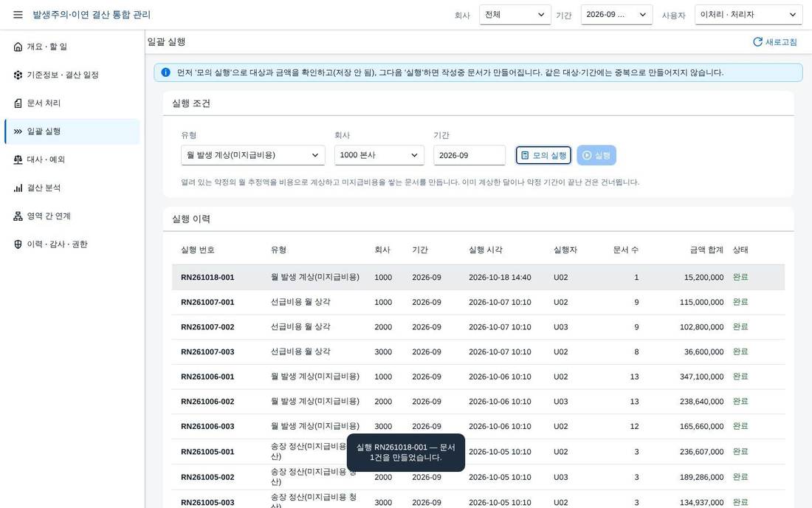Click the 상태 column header
Viewport: 812px width, 508px height.
[740, 250]
